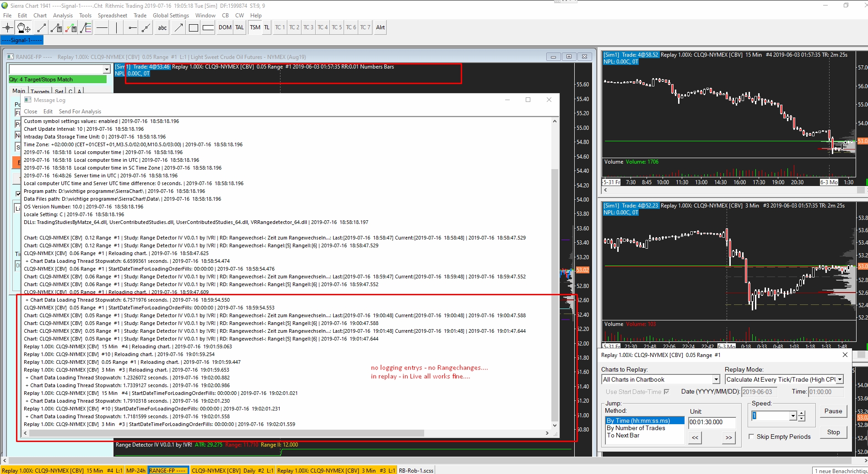868x474 pixels.
Task: Open the File menu
Action: pyautogui.click(x=7, y=16)
